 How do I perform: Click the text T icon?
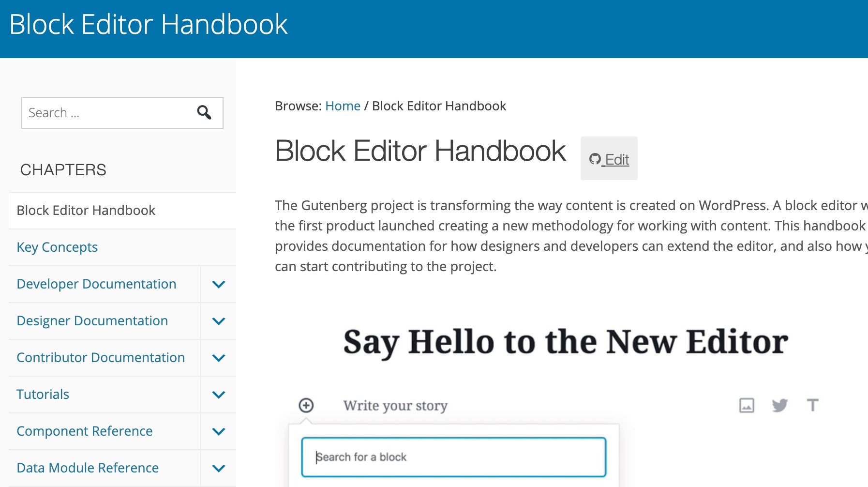coord(812,405)
